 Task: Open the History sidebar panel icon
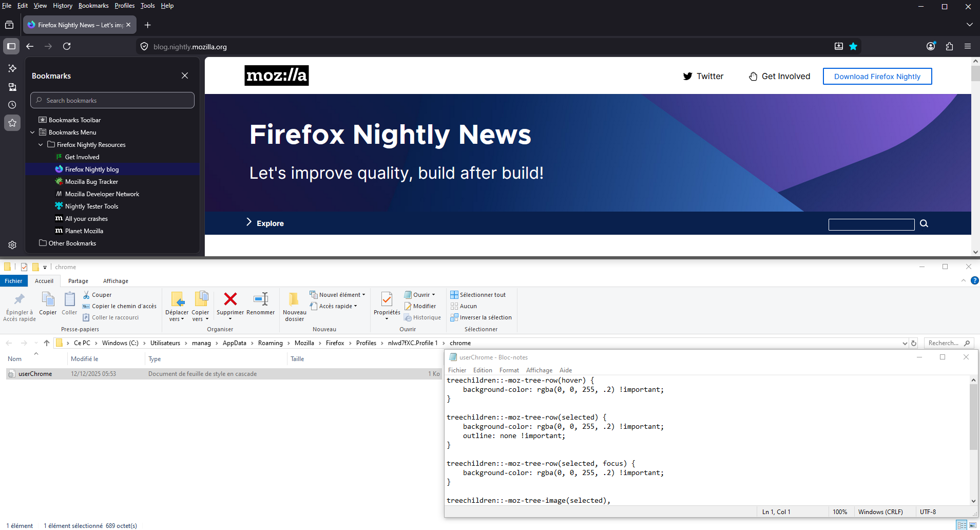coord(12,105)
